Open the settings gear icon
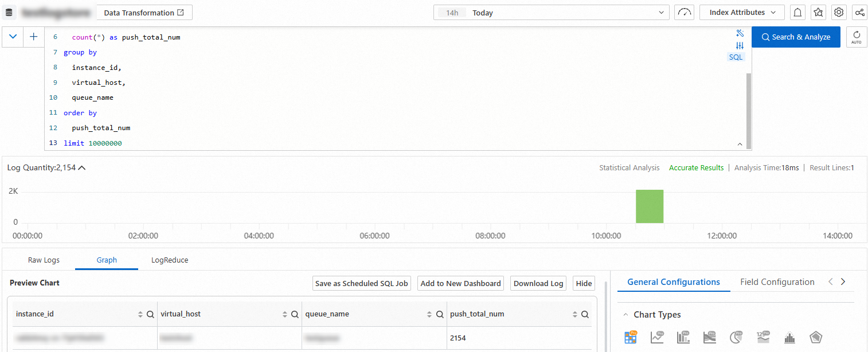The width and height of the screenshot is (868, 352). pos(839,13)
